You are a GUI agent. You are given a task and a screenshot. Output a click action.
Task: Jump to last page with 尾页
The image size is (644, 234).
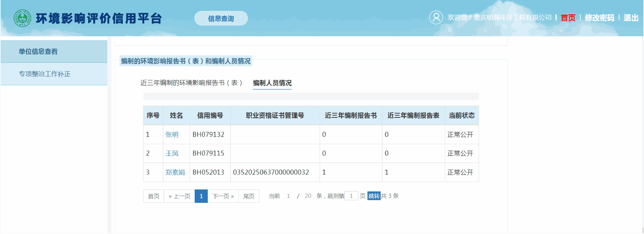[x=248, y=196]
